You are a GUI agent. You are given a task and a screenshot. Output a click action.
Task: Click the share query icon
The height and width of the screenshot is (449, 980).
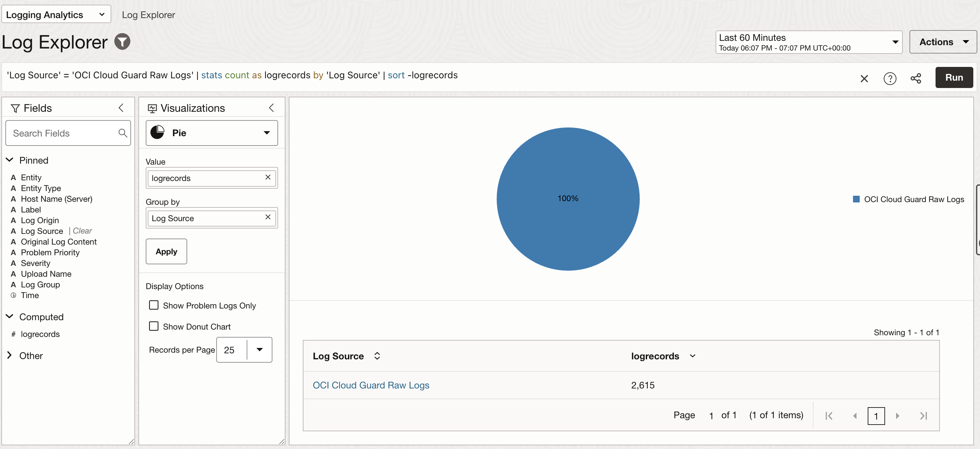click(x=915, y=78)
